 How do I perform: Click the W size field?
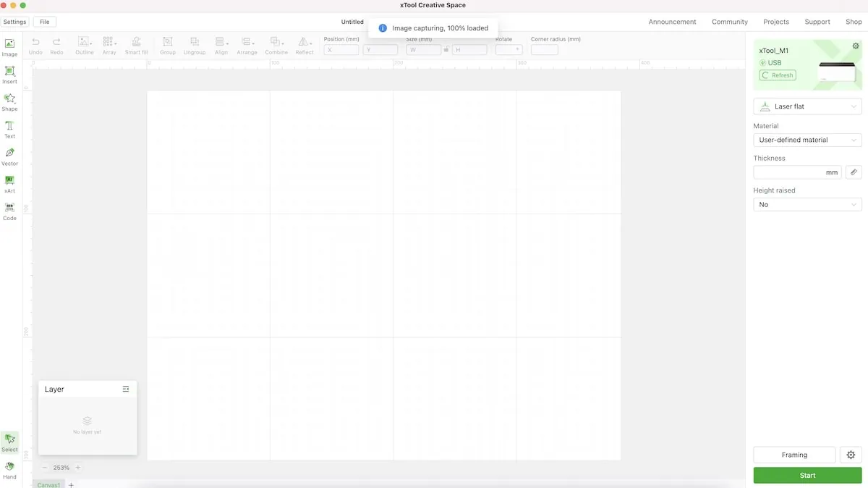click(x=424, y=50)
